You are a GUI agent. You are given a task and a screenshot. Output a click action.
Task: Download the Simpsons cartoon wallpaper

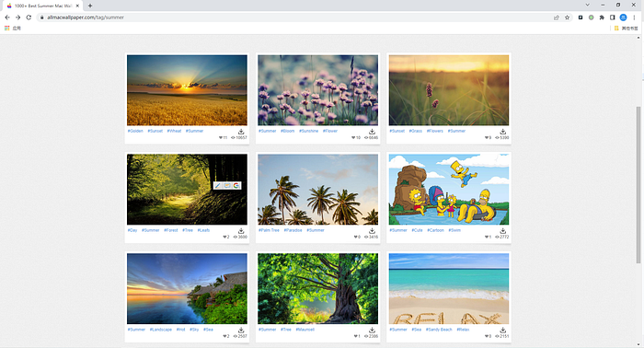502,231
